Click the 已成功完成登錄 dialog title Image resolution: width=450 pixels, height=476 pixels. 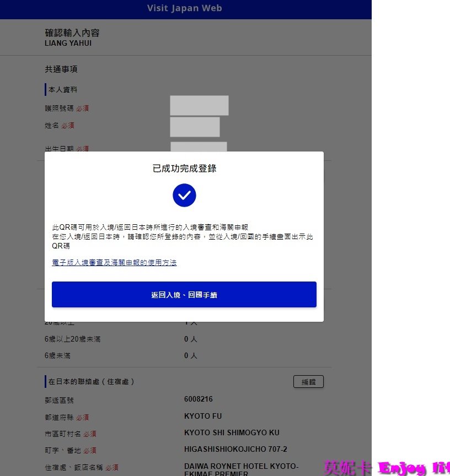184,169
